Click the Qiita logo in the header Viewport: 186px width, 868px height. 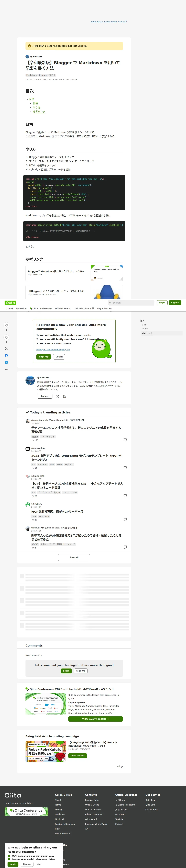tap(10, 303)
